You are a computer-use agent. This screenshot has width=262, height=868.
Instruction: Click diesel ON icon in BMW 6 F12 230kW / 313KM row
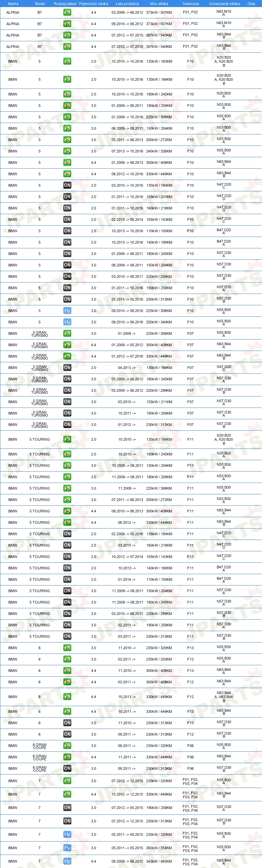67,734
